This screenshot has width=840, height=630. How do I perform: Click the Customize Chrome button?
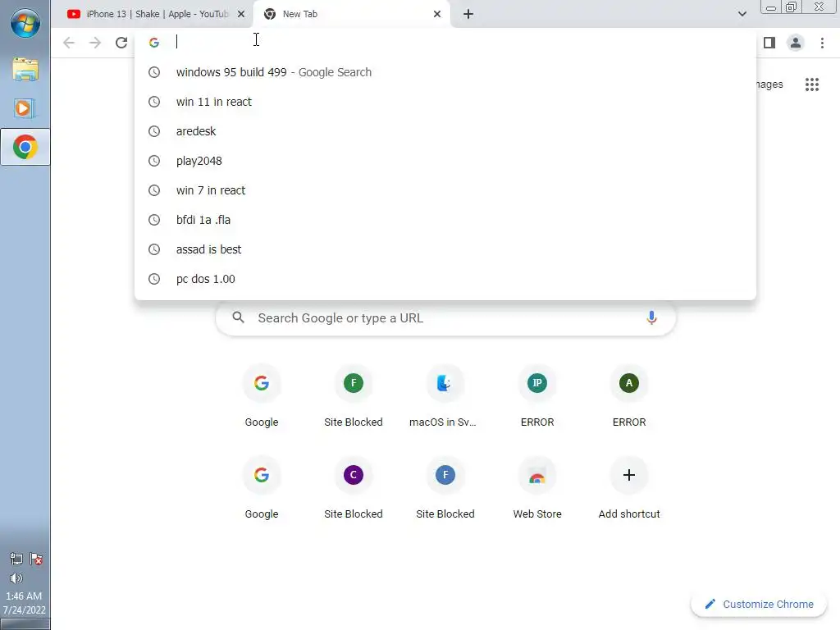pos(759,605)
